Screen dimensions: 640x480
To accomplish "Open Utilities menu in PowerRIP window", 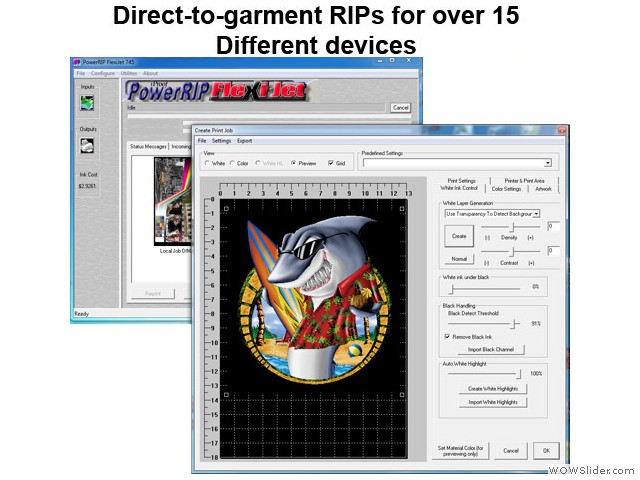I will [129, 73].
